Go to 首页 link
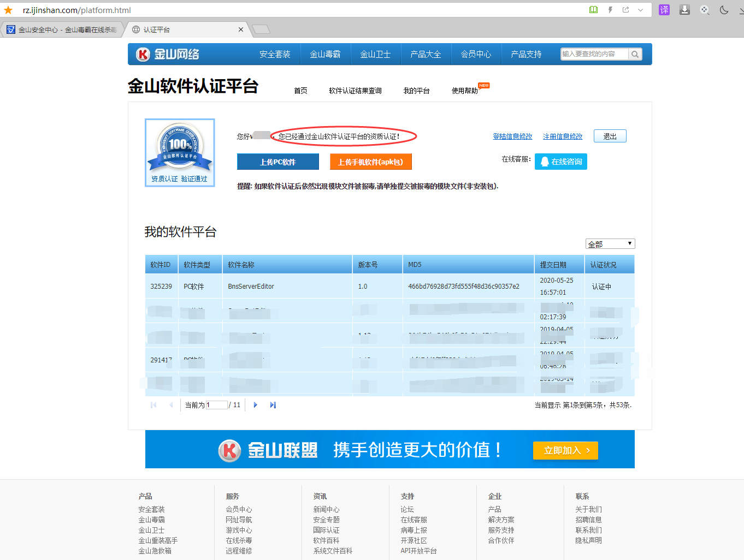 point(300,91)
